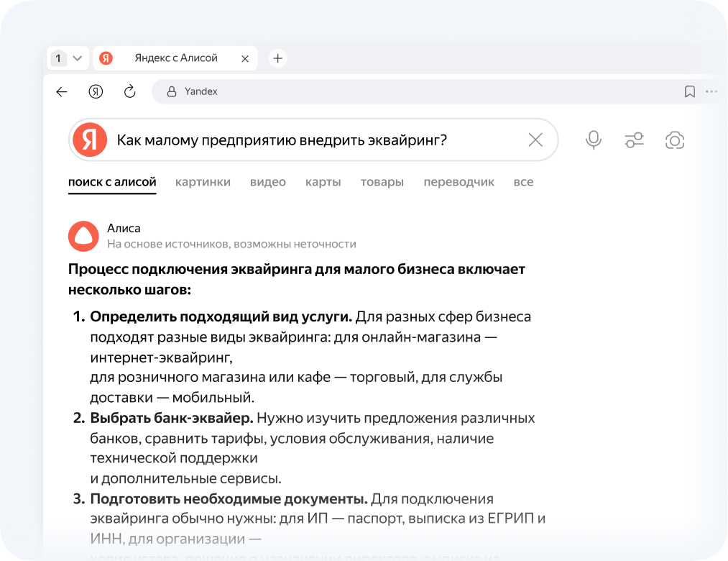This screenshot has width=728, height=561.
Task: Click tab counter showing 1
Action: click(x=58, y=58)
